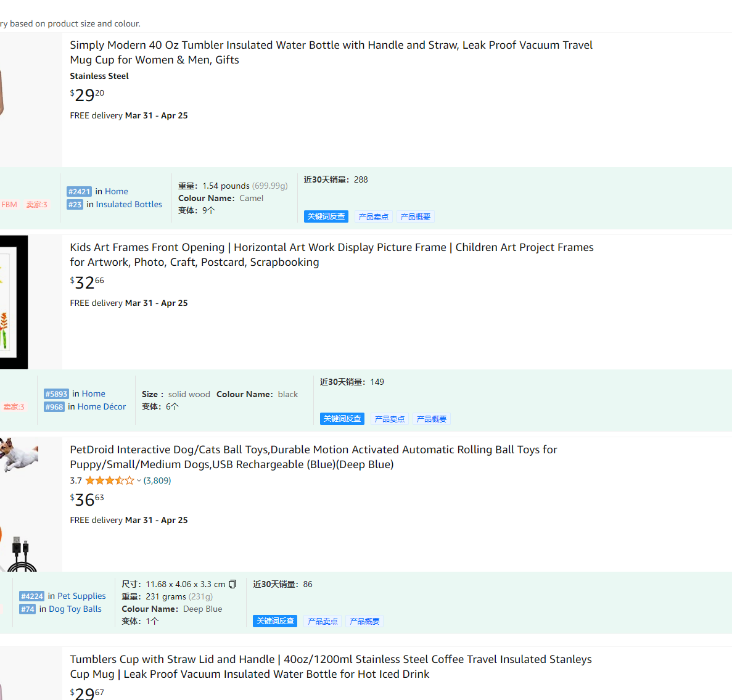
Task: Open the PetDroid star rating popover
Action: (x=112, y=480)
